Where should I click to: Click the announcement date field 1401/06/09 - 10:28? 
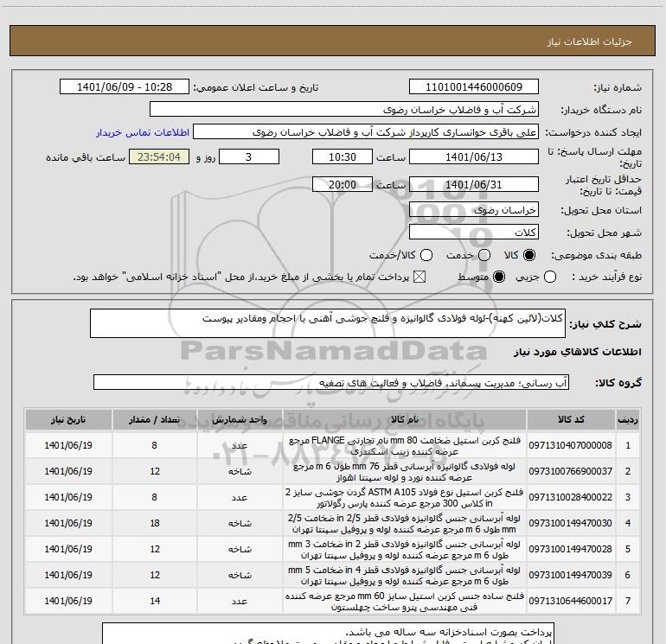pyautogui.click(x=125, y=86)
